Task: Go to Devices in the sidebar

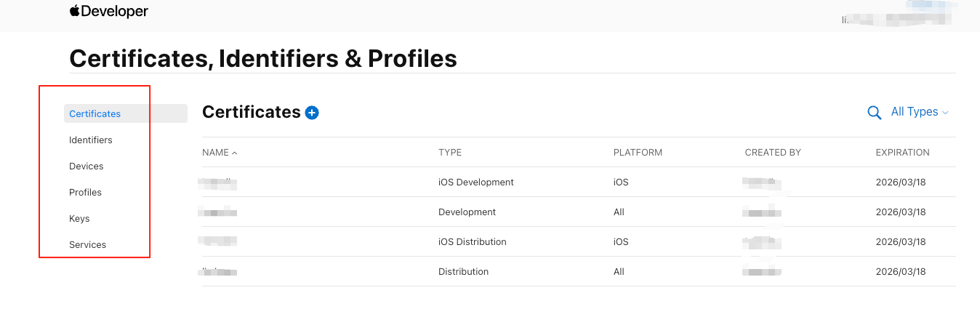Action: click(x=87, y=166)
